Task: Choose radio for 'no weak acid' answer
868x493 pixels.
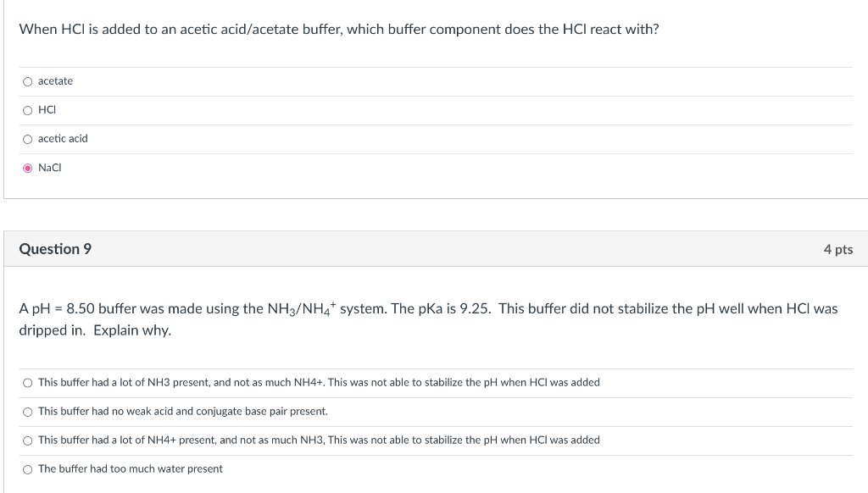Action: (x=28, y=412)
